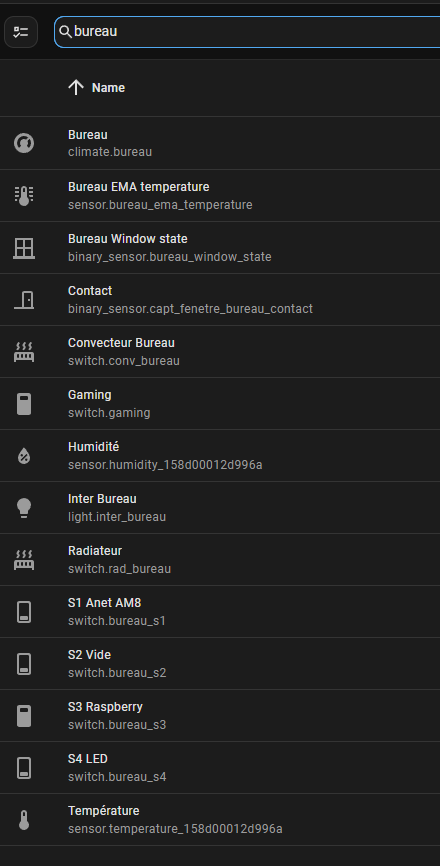Select the S3 Raspberry entity row
440x866 pixels.
click(x=220, y=715)
